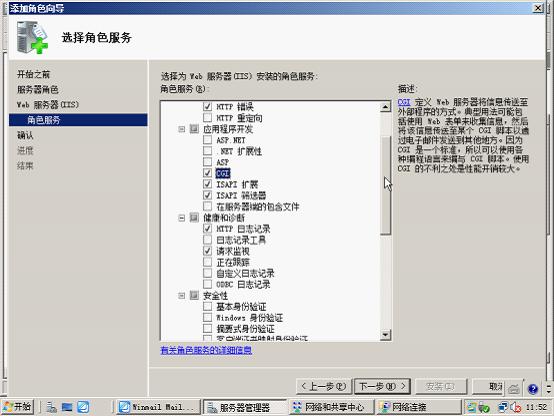Image resolution: width=554 pixels, height=416 pixels.
Task: Open Network Connections taskbar window
Action: pos(418,407)
